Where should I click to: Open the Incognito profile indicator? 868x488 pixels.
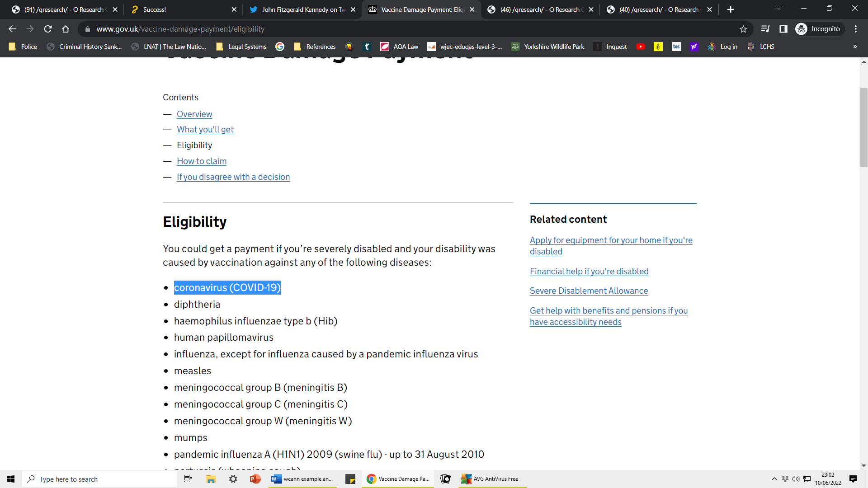coord(819,29)
